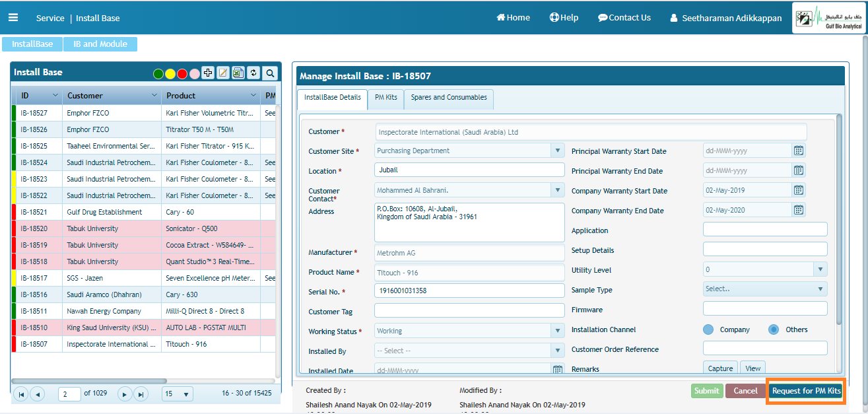Open the install base search magnifier
Image resolution: width=868 pixels, height=414 pixels.
[269, 73]
